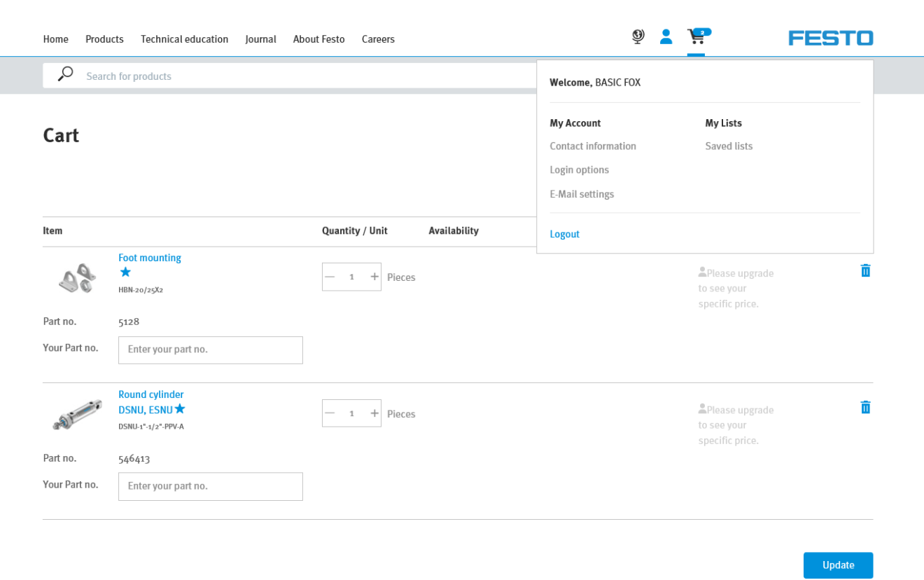924x580 pixels.
Task: Open the Careers menu item
Action: click(x=378, y=39)
